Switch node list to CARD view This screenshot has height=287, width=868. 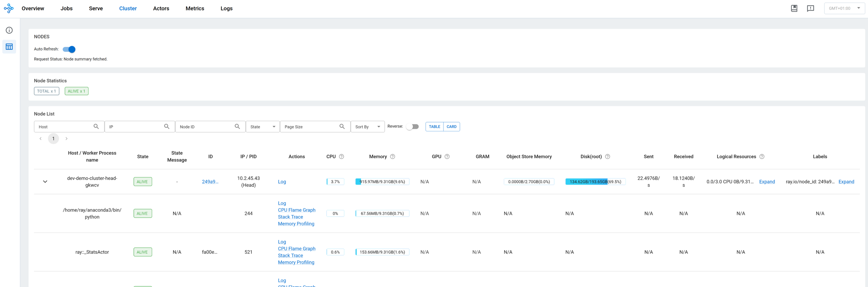[x=451, y=127]
